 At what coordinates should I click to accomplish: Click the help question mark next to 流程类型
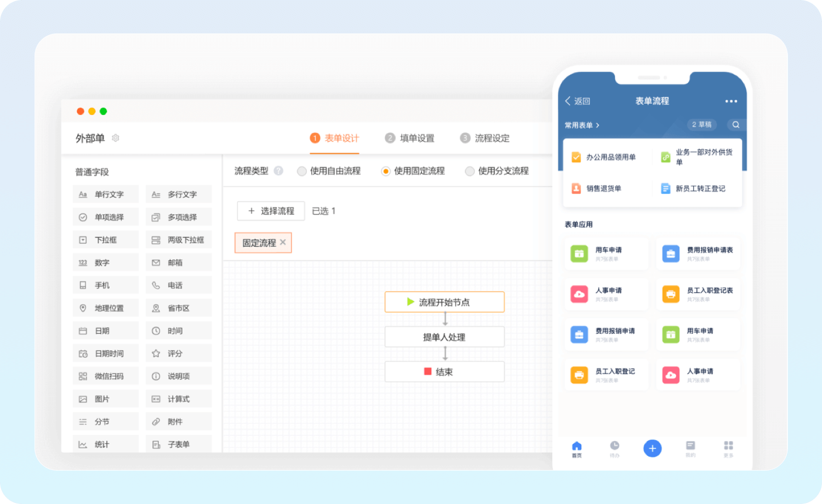278,171
